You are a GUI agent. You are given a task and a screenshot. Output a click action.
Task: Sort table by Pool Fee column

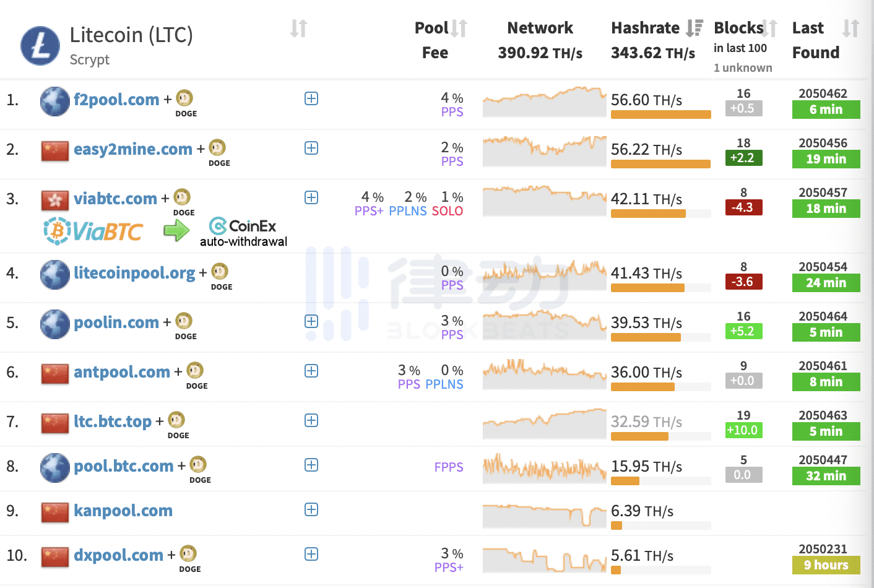[x=459, y=28]
